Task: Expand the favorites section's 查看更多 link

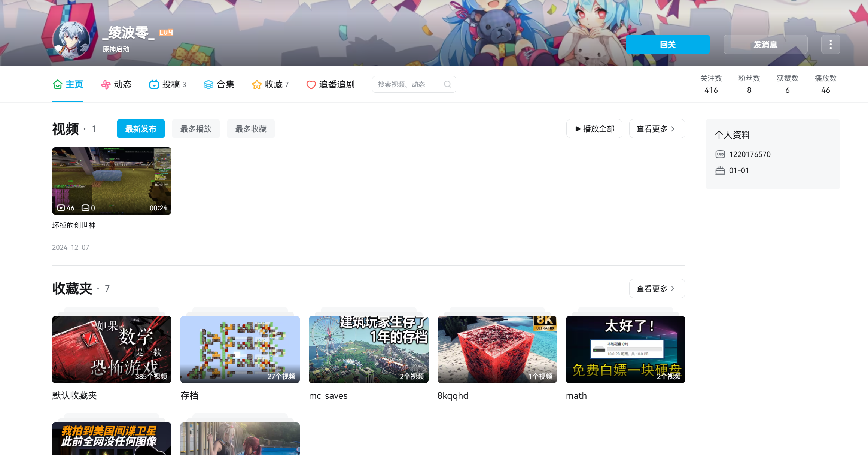Action: point(657,288)
